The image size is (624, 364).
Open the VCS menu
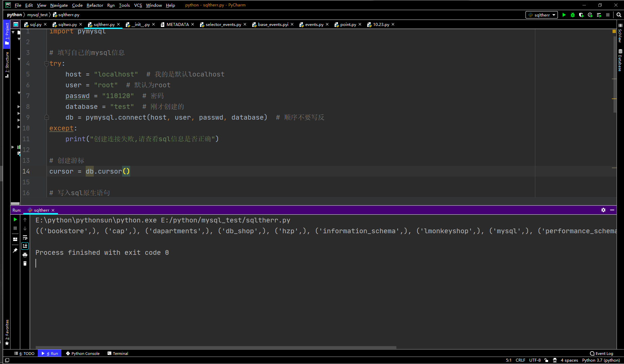point(138,5)
